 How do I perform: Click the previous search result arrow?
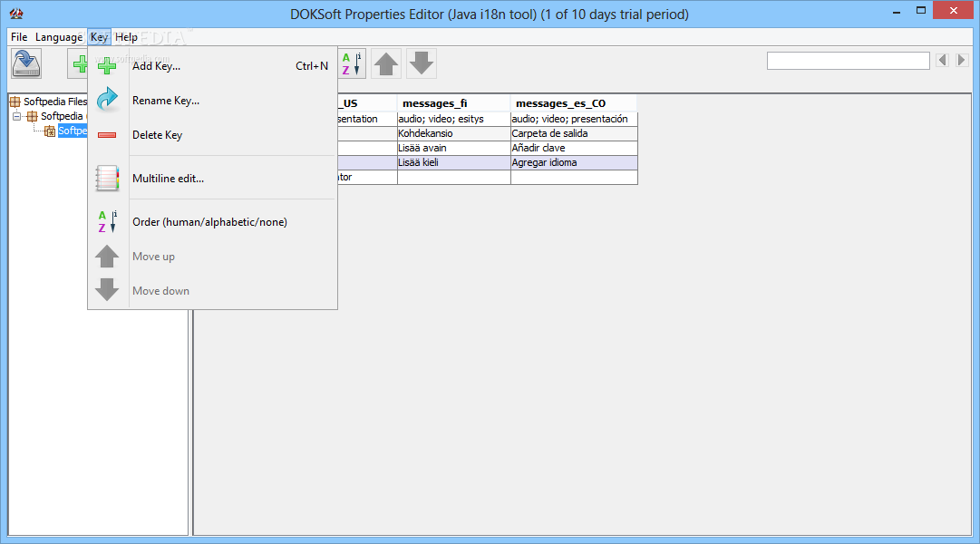[x=943, y=61]
